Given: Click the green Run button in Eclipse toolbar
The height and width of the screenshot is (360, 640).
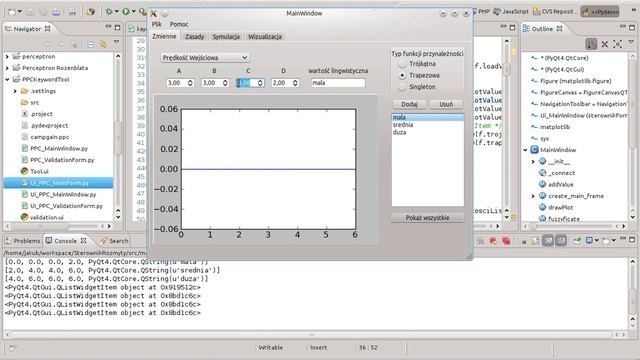Looking at the screenshot, I should [x=126, y=12].
